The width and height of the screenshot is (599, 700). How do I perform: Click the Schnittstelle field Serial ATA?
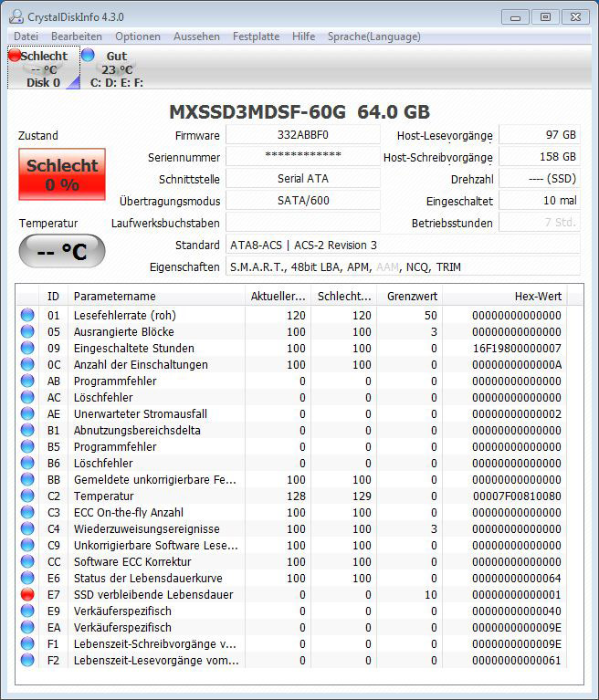303,179
